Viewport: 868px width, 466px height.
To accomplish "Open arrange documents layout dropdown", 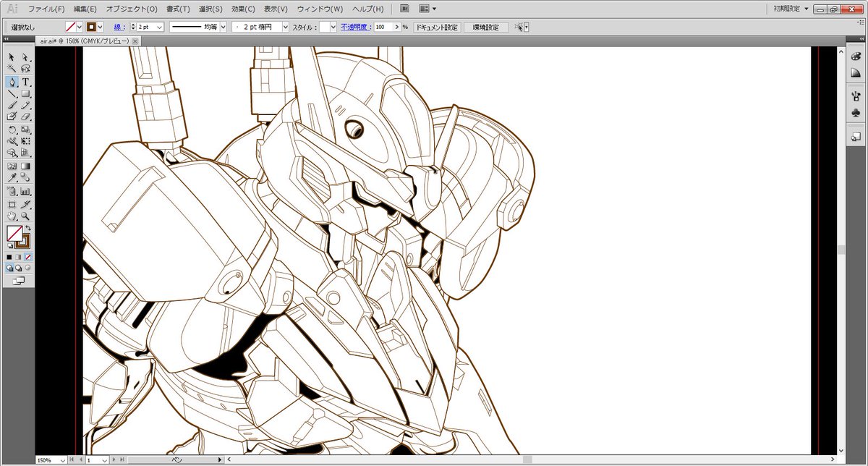I will click(427, 9).
